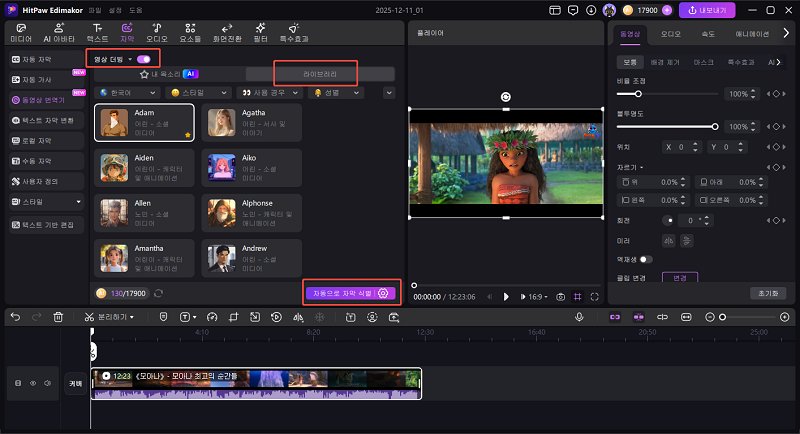Open the 스타일 filter dropdown
The width and height of the screenshot is (800, 434).
coord(199,93)
